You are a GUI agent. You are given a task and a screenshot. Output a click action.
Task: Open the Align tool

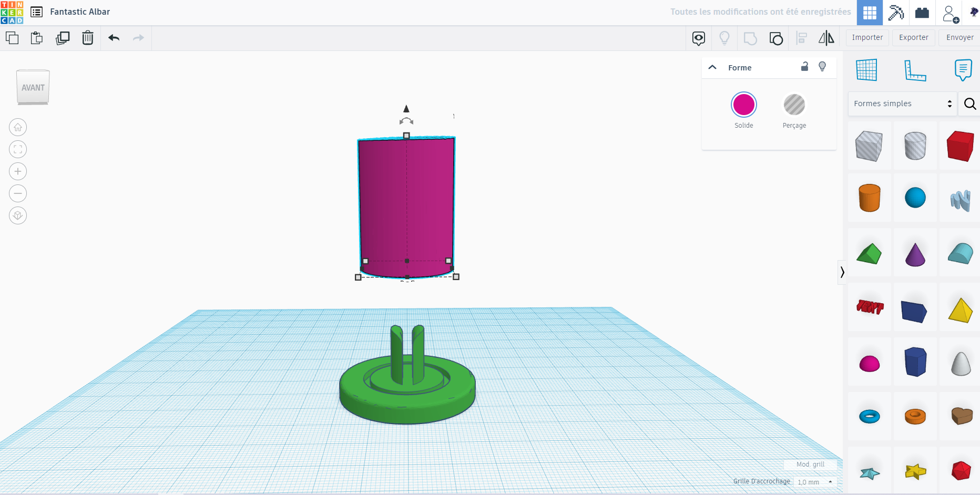pyautogui.click(x=802, y=38)
